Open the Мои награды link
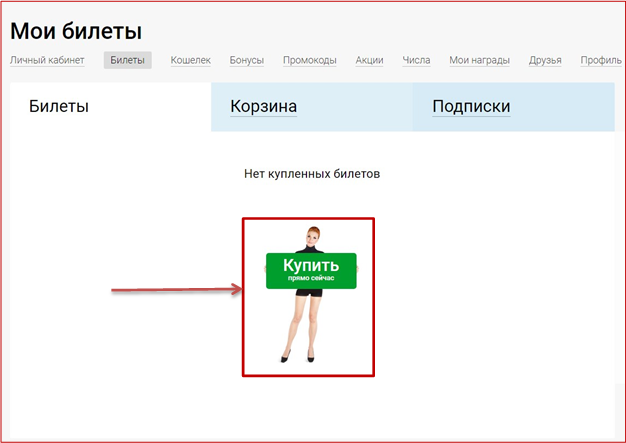Viewport: 626px width, 443px height. [x=479, y=60]
